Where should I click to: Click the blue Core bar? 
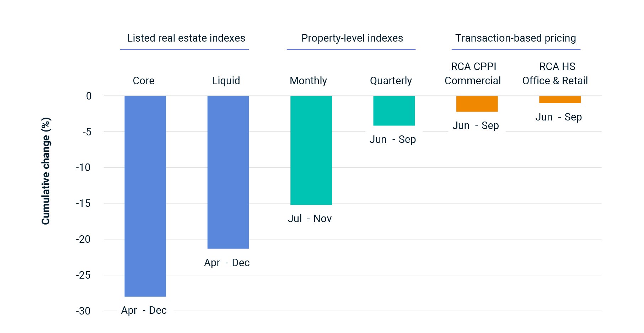(x=145, y=196)
